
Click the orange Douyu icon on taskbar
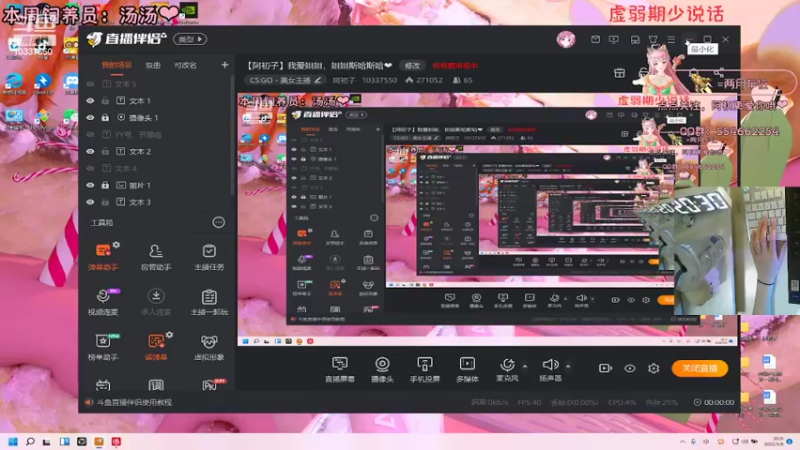point(99,442)
